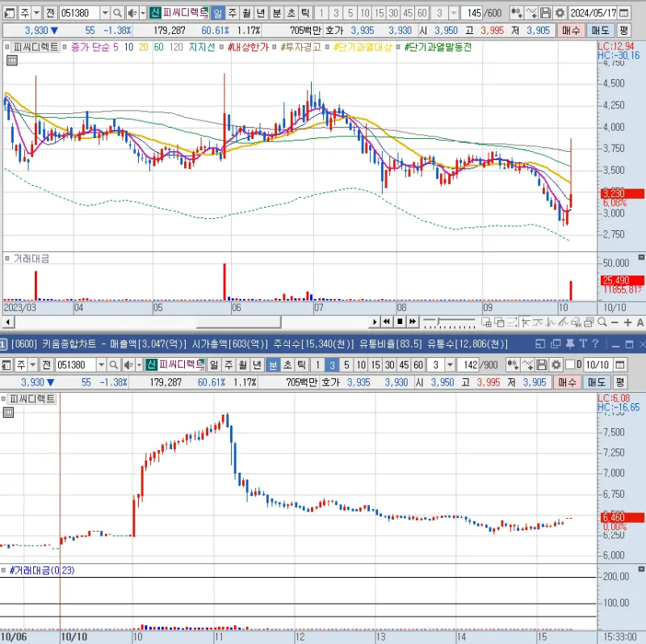Select 주 weekly period in upper chart
The image size is (646, 644).
point(232,13)
